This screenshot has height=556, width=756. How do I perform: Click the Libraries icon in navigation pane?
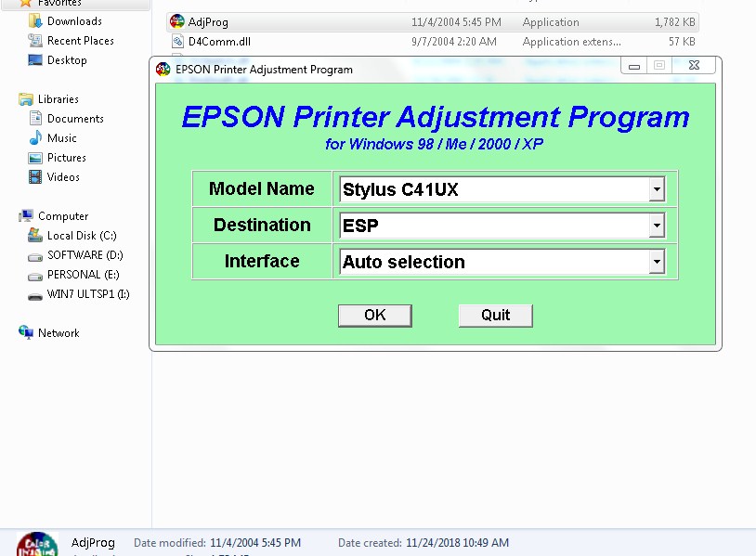[26, 99]
